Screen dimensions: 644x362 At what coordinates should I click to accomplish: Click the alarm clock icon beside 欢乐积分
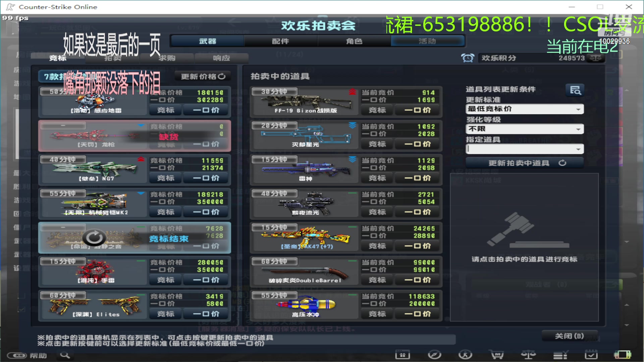click(x=468, y=58)
